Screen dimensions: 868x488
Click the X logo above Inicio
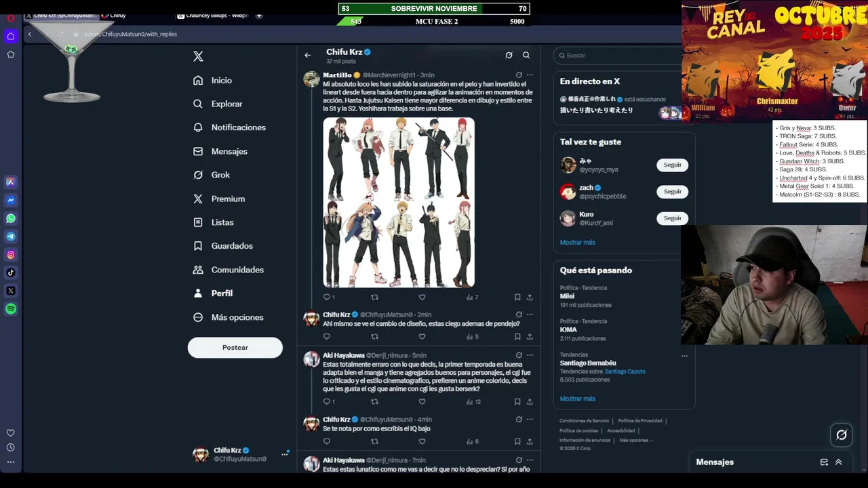click(x=198, y=56)
